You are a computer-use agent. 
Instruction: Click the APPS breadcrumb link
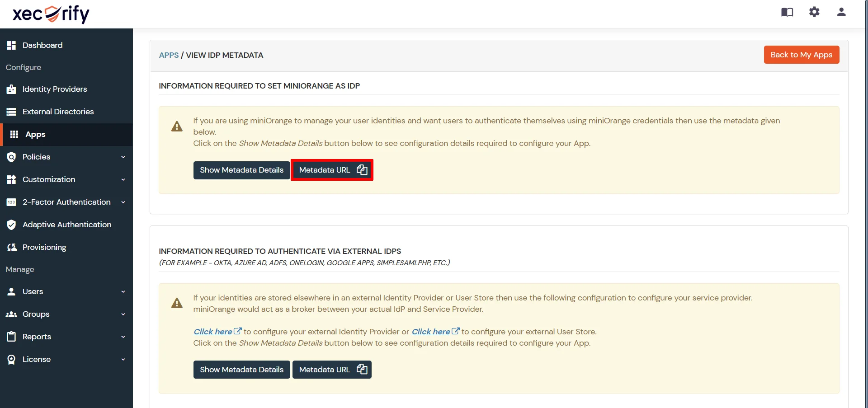click(169, 55)
